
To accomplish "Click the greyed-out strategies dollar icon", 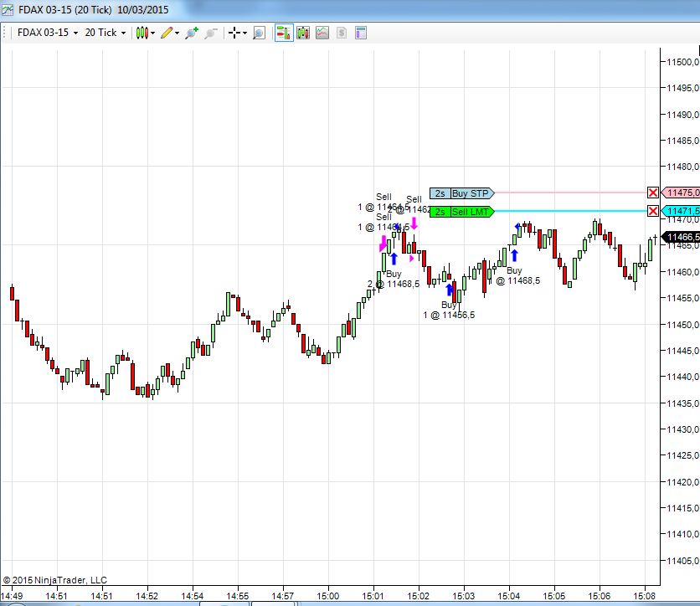I will pyautogui.click(x=341, y=33).
